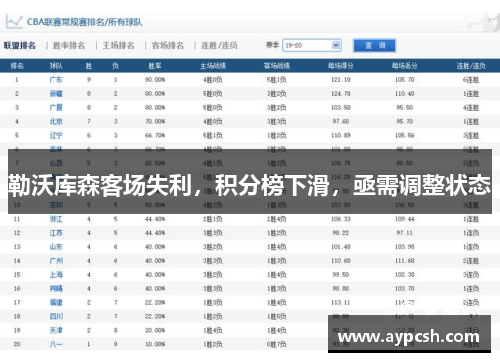Open the 同曦 team link
The width and height of the screenshot is (500, 362).
(56, 288)
